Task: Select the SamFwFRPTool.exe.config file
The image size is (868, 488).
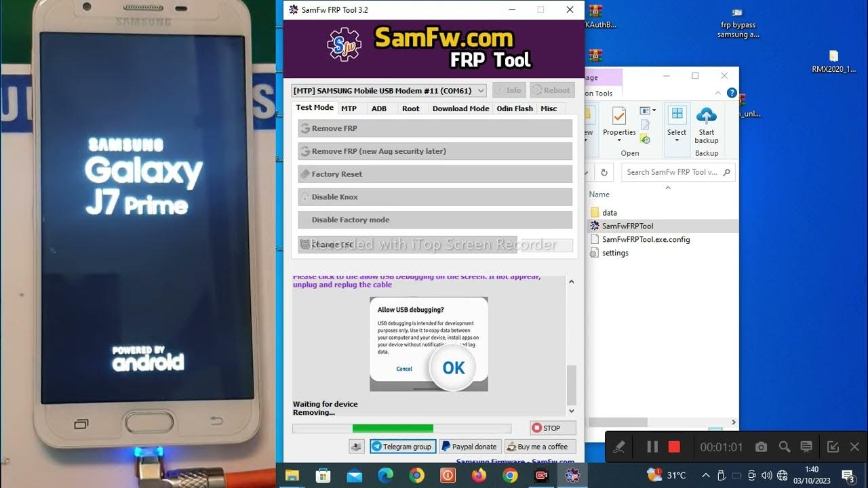Action: (646, 239)
